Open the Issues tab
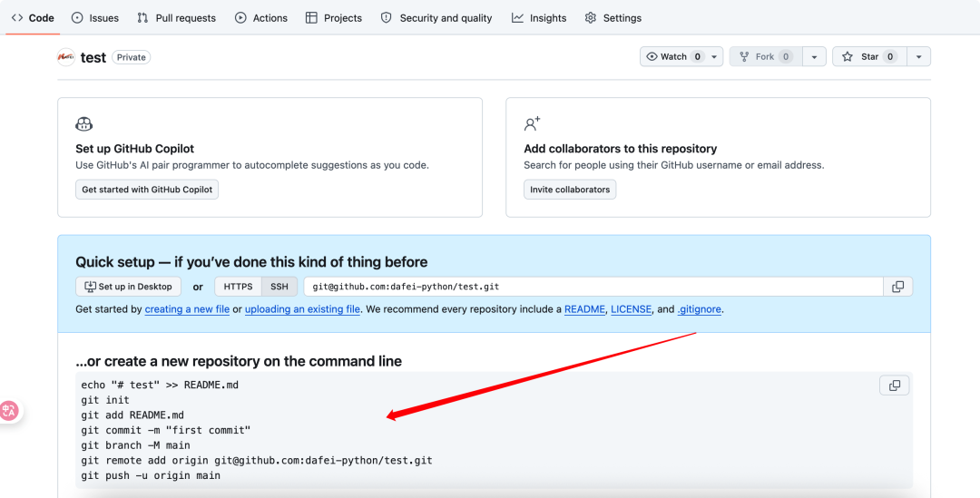 click(x=95, y=18)
